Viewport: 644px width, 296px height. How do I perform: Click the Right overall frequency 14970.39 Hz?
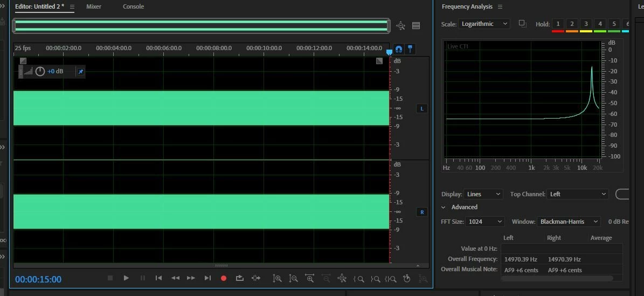[x=564, y=259]
